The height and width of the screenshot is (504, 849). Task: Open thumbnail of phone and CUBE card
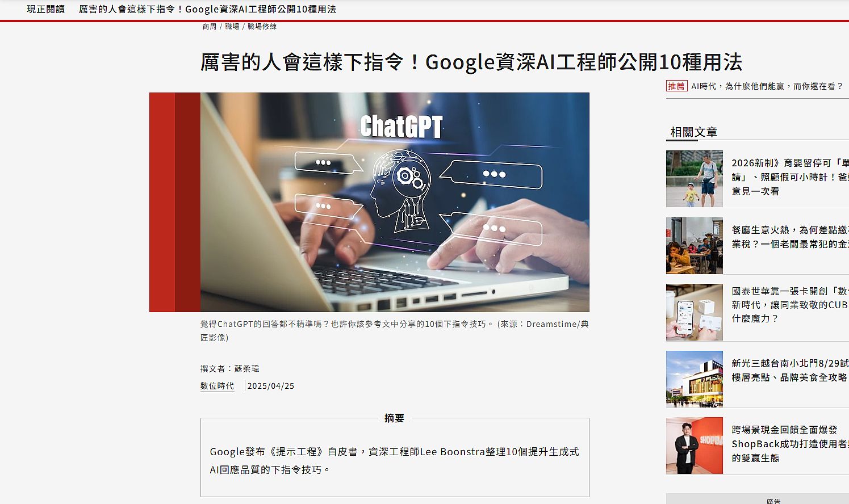[x=695, y=312]
